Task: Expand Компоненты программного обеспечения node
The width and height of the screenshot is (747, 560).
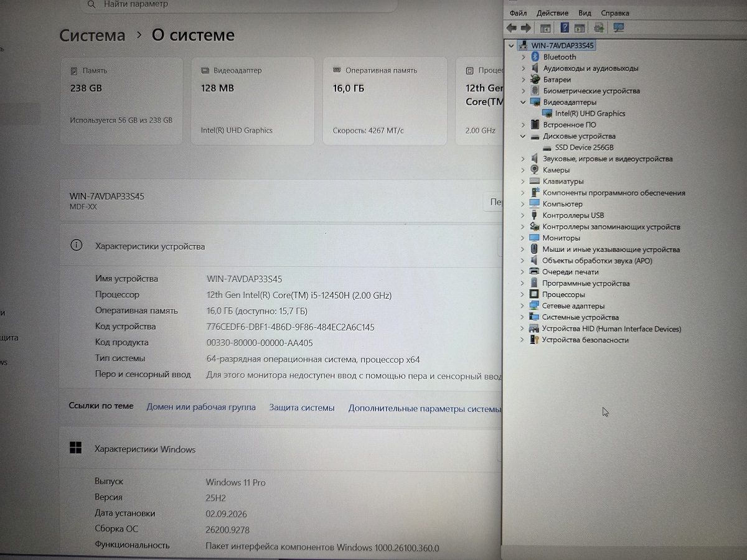Action: 523,193
